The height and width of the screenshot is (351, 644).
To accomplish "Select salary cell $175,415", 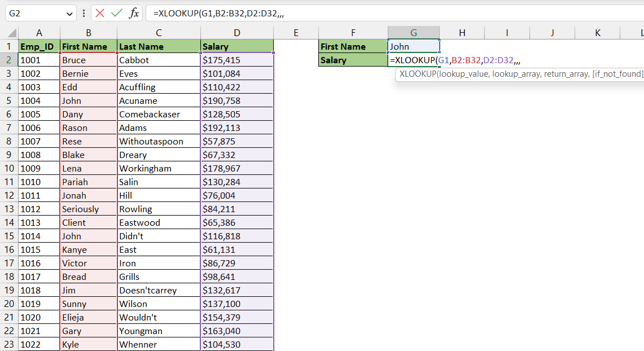I will point(237,60).
